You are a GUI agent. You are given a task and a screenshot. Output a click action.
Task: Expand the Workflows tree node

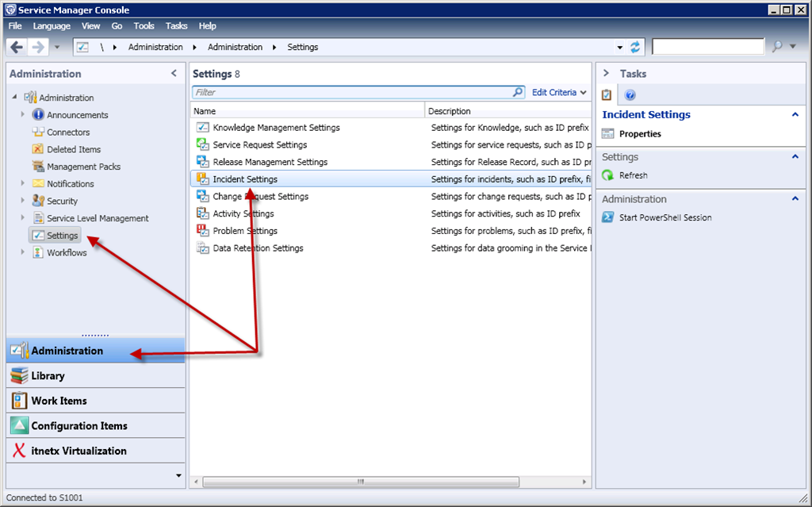[23, 252]
